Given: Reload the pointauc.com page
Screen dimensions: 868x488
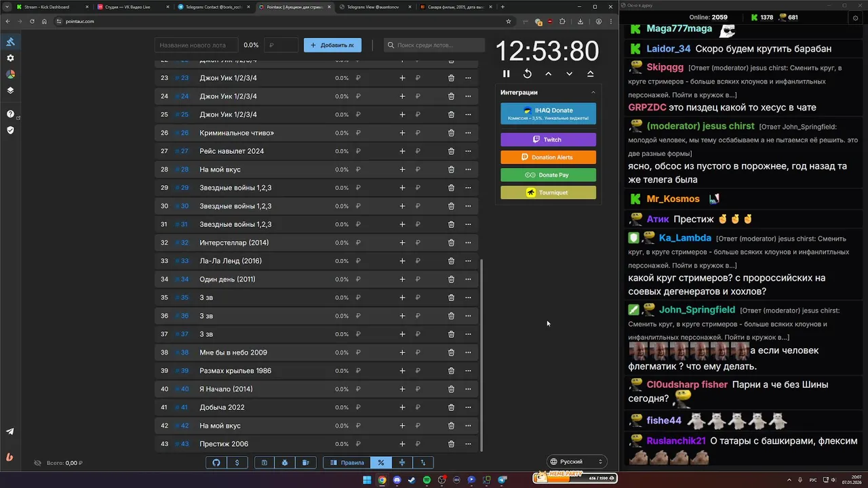Looking at the screenshot, I should point(31,22).
